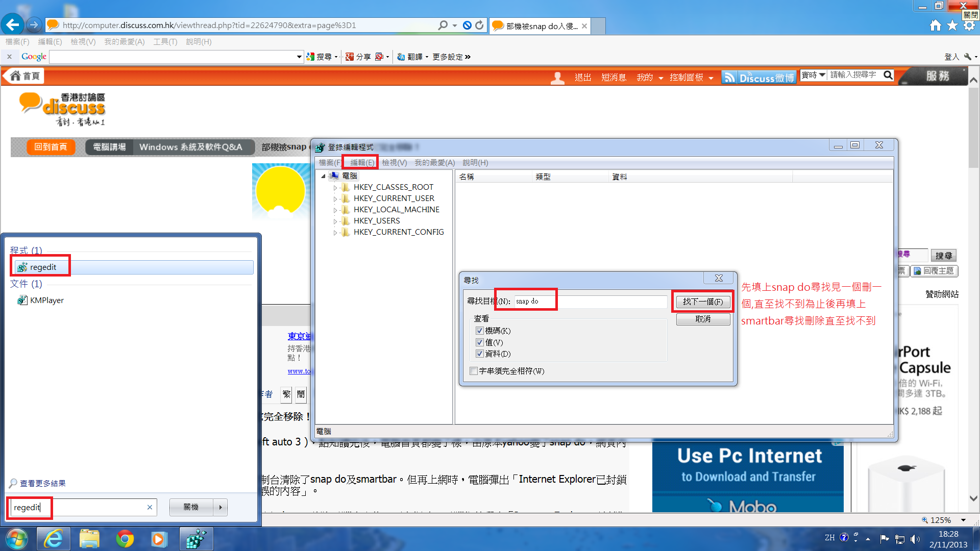Close the Google toolbar with X

pos(9,57)
